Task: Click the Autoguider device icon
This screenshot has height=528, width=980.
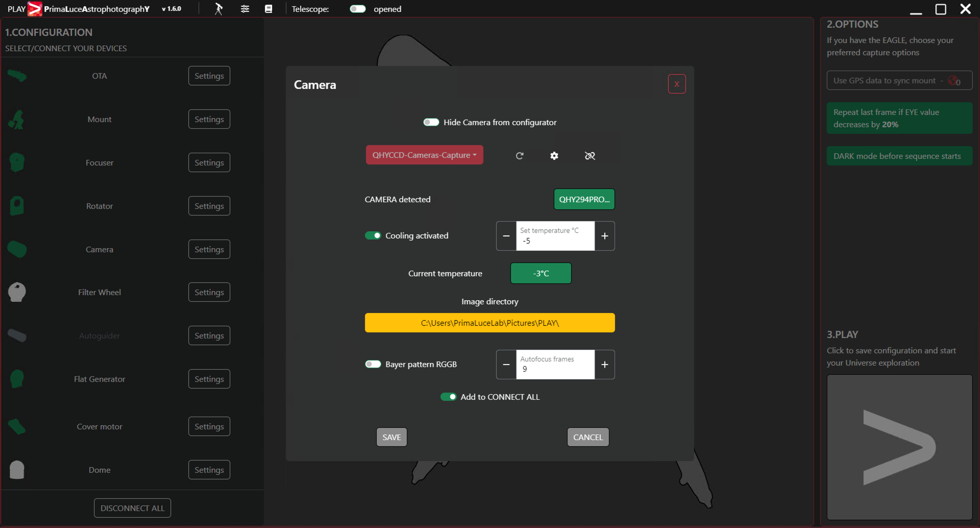Action: tap(17, 335)
